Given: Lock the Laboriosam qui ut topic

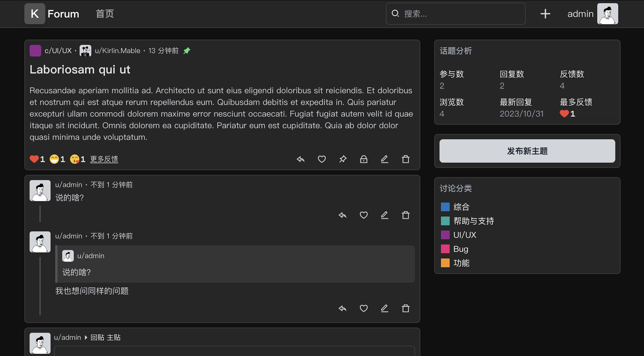Looking at the screenshot, I should [x=364, y=159].
